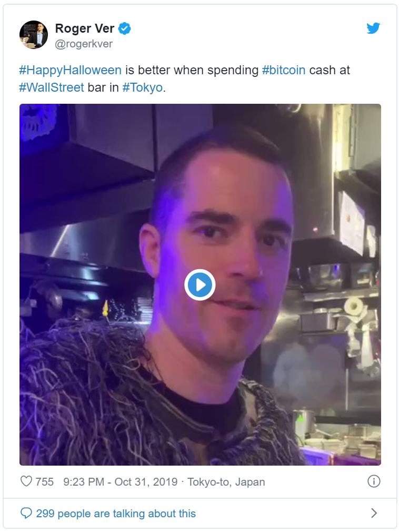399x532 pixels.
Task: Open the tweet info icon
Action: tap(374, 481)
